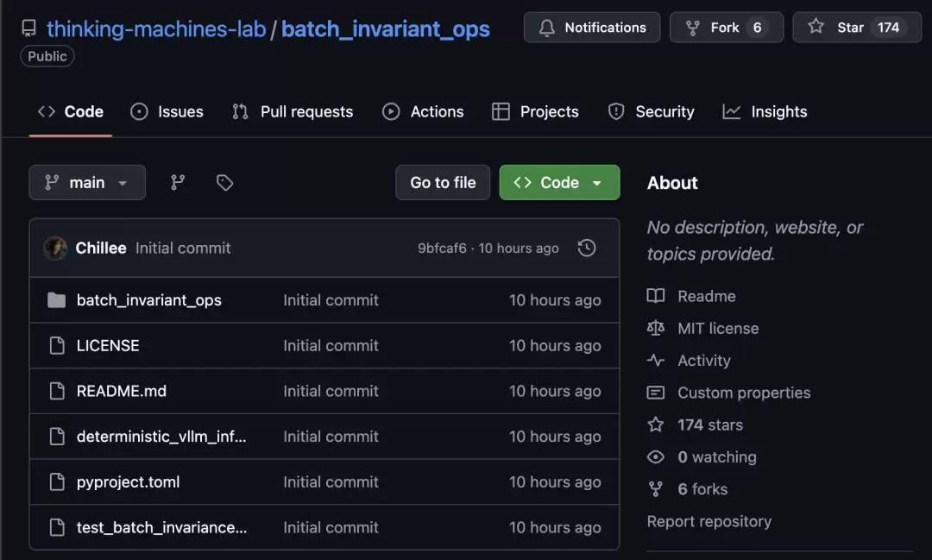
Task: Open the batch_invariant_ops folder
Action: (148, 300)
